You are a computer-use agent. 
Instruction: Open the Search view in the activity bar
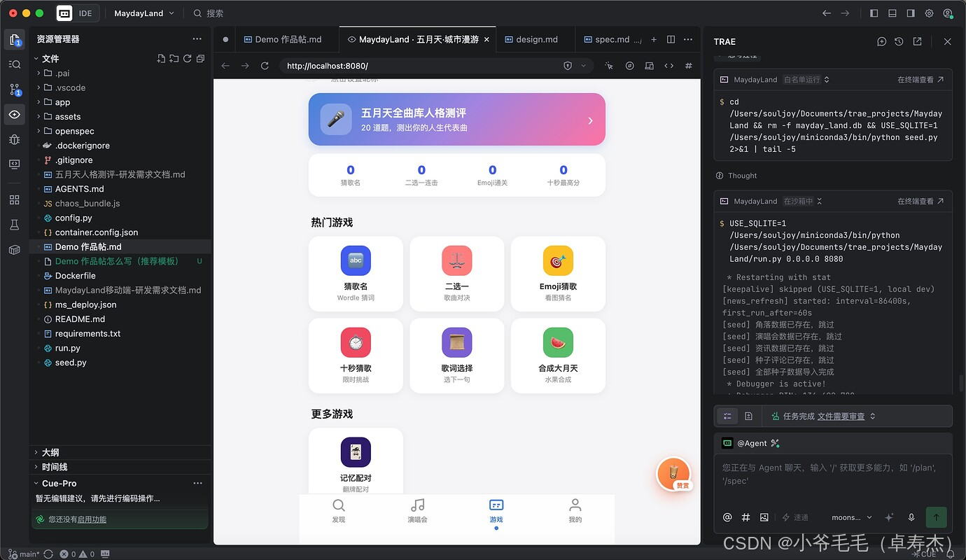(14, 64)
